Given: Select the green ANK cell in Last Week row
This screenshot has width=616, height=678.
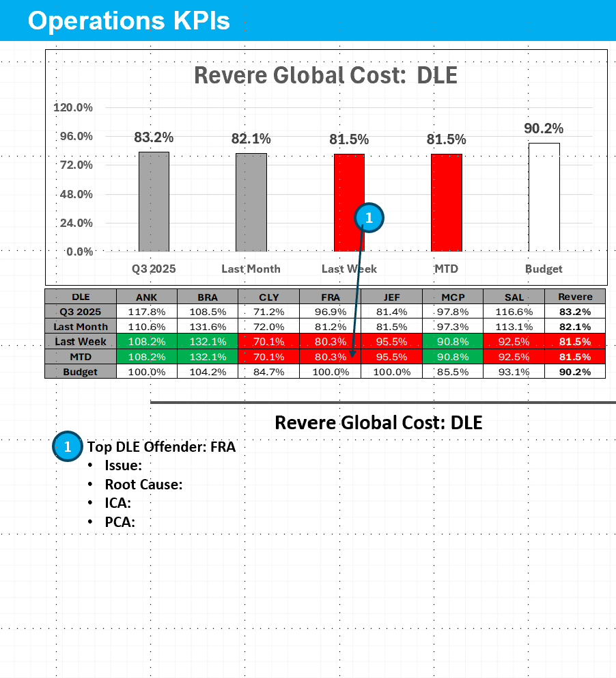Looking at the screenshot, I should [x=147, y=341].
